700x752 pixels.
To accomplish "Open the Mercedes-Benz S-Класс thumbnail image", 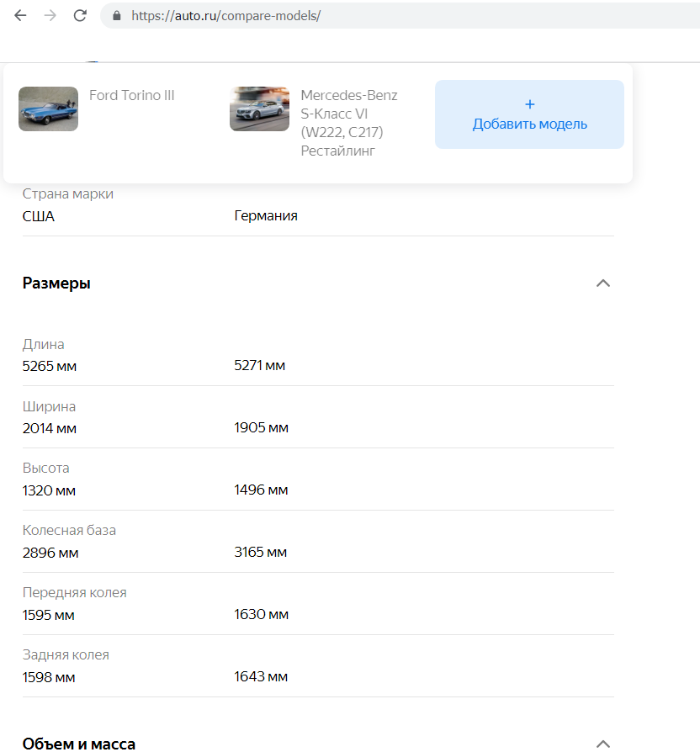I will (x=259, y=109).
